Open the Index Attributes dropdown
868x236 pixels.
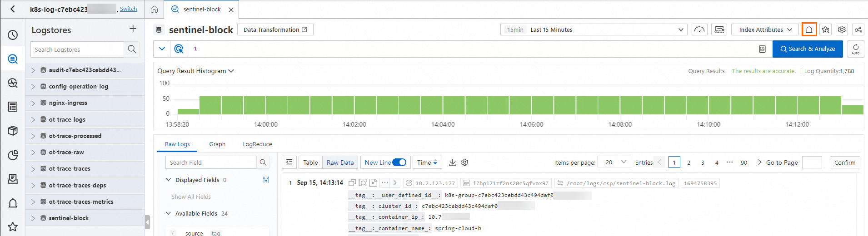click(x=765, y=29)
